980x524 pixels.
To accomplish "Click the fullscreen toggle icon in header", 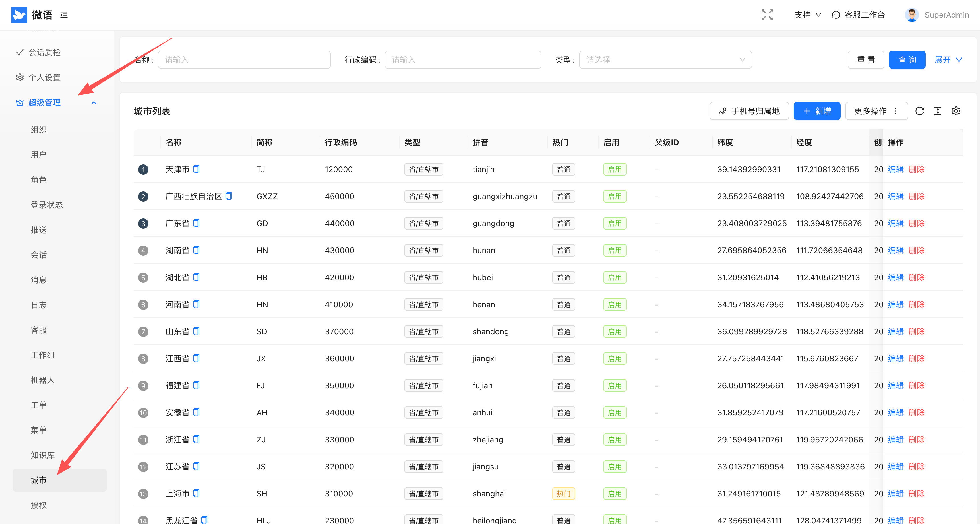I will pos(767,15).
